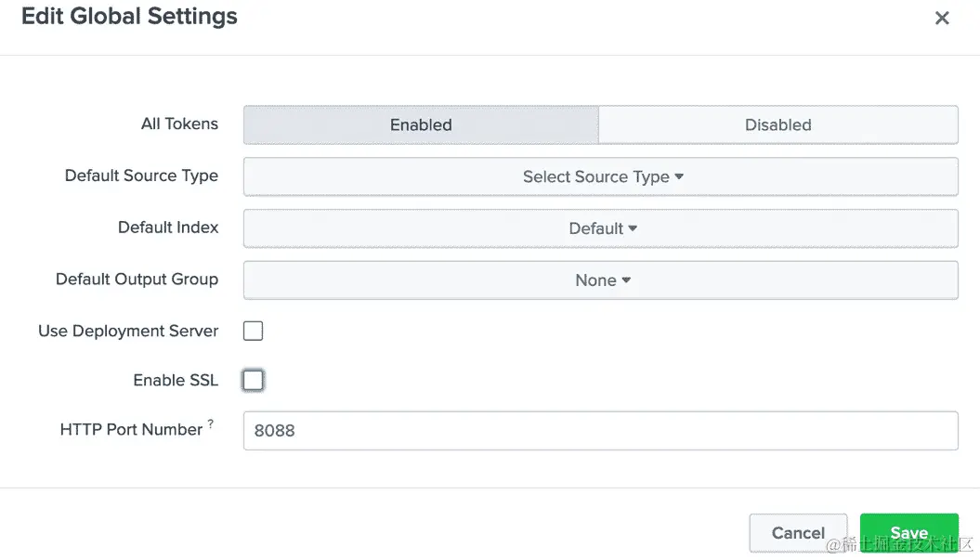
Task: Click the All Tokens label
Action: 179,124
